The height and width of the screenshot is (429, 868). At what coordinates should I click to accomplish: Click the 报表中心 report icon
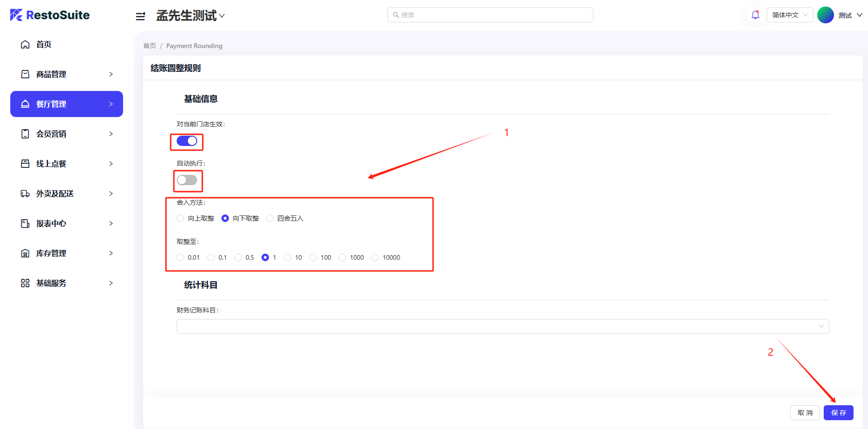(x=25, y=223)
